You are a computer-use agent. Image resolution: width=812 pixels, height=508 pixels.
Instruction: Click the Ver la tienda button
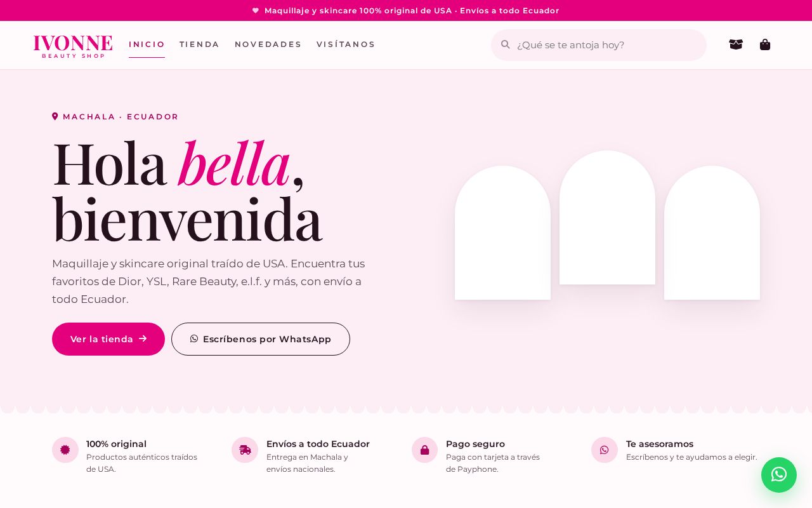tap(108, 339)
